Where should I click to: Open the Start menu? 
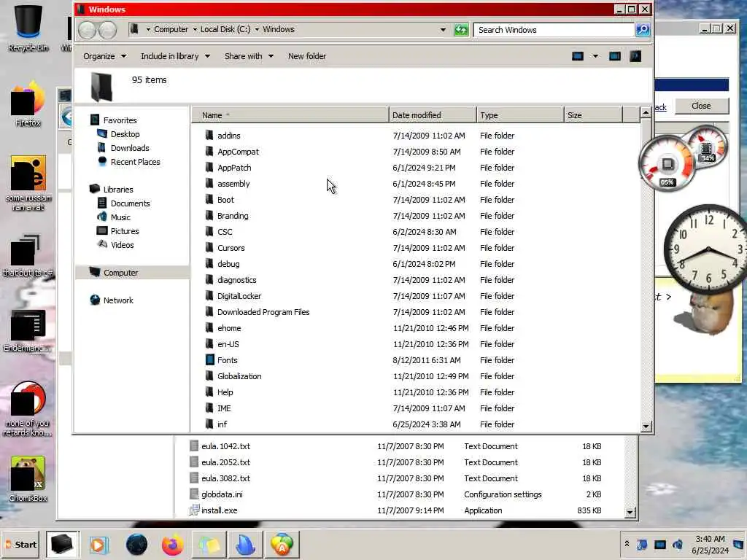pyautogui.click(x=20, y=544)
